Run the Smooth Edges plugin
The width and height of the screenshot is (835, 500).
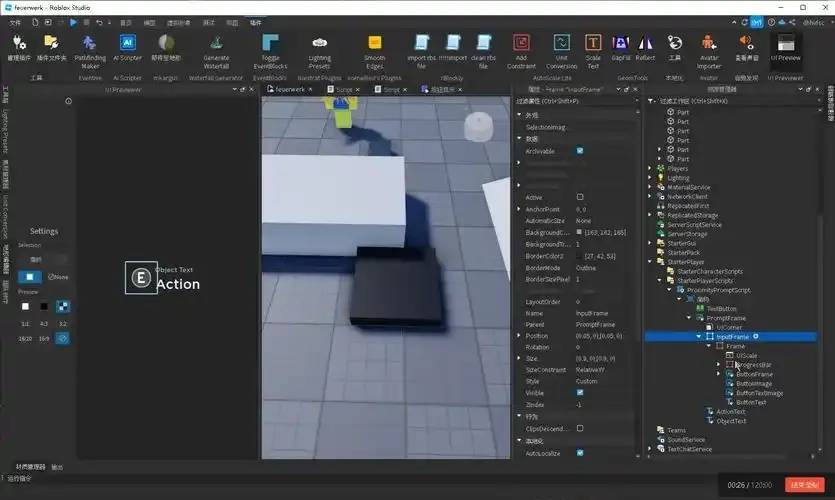coord(374,51)
